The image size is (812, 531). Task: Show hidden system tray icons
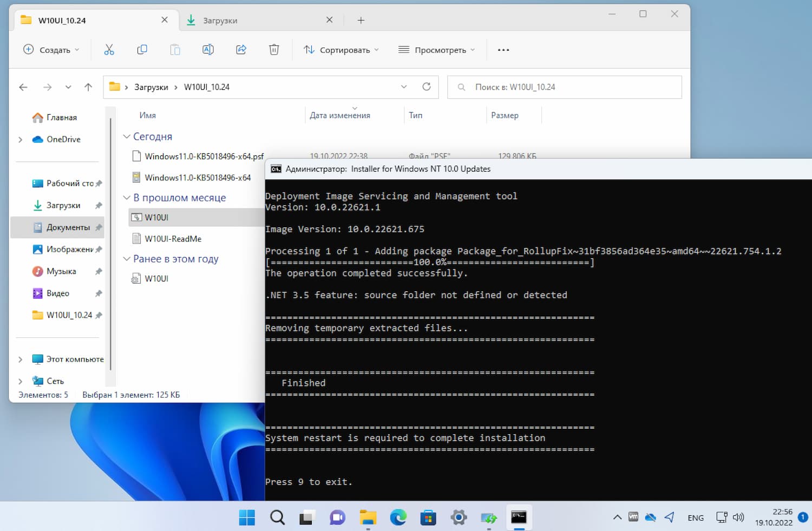click(617, 517)
